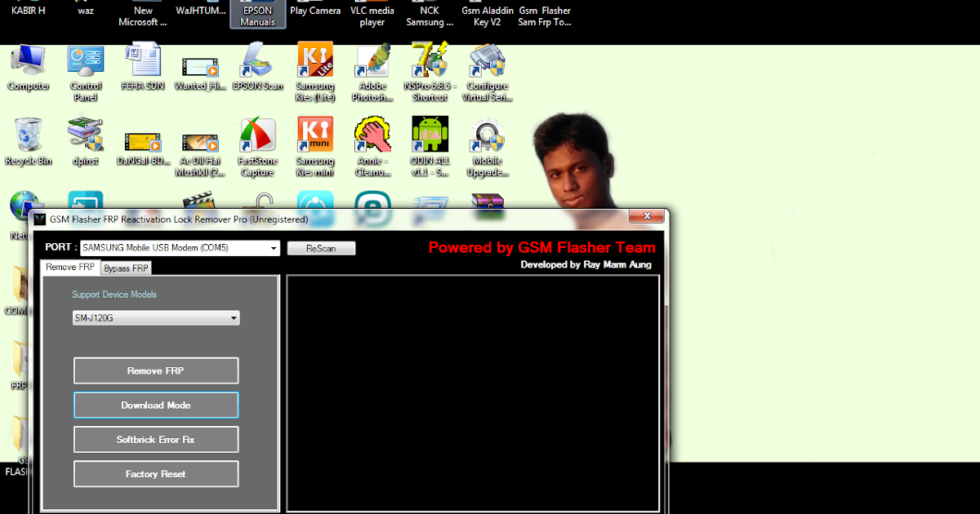
Task: Select the New Microsoft desktop label
Action: tap(143, 16)
